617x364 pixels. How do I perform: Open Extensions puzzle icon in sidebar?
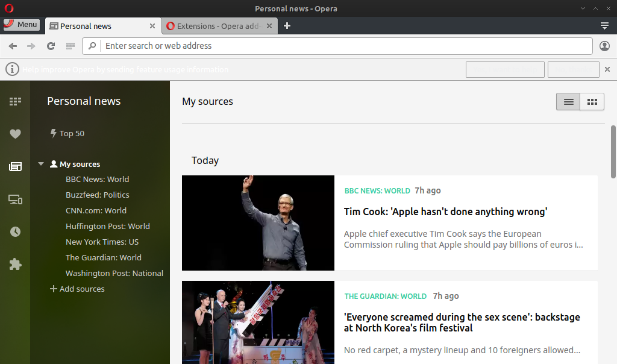[x=15, y=264]
